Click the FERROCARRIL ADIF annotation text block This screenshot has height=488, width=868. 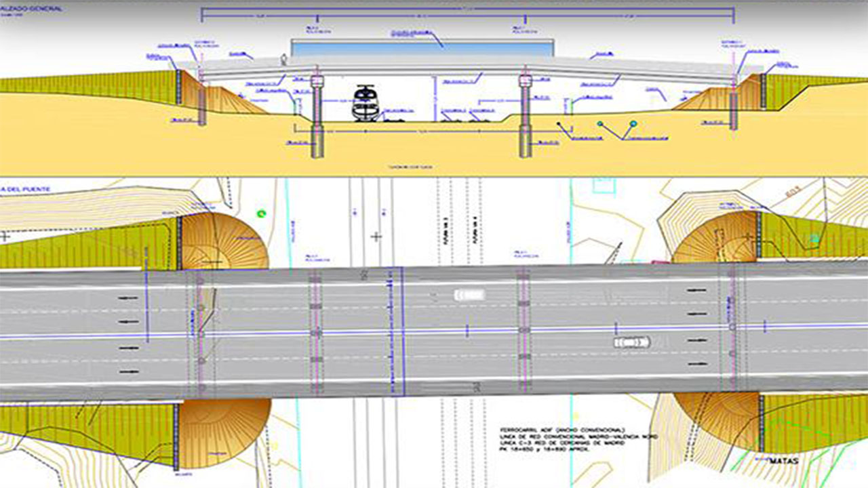563,439
